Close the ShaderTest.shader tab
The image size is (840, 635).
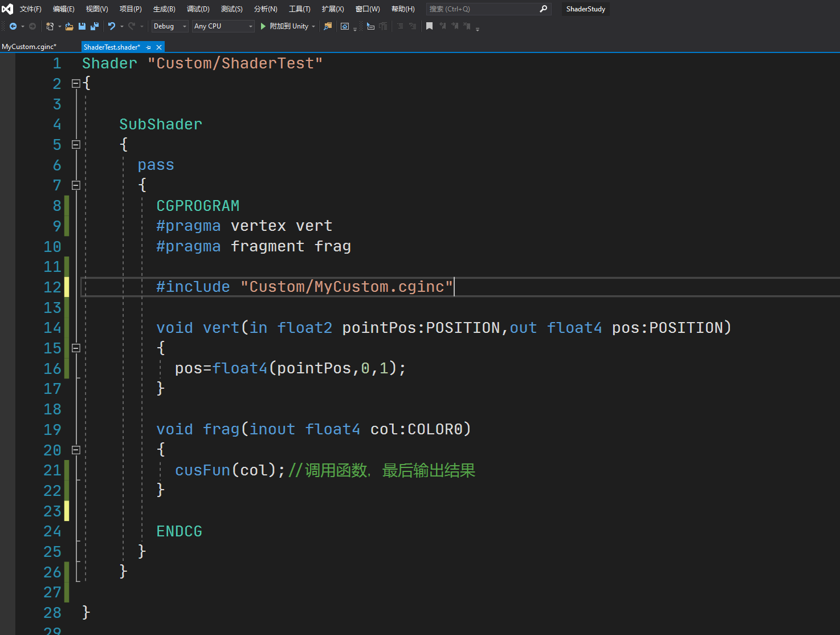point(159,47)
